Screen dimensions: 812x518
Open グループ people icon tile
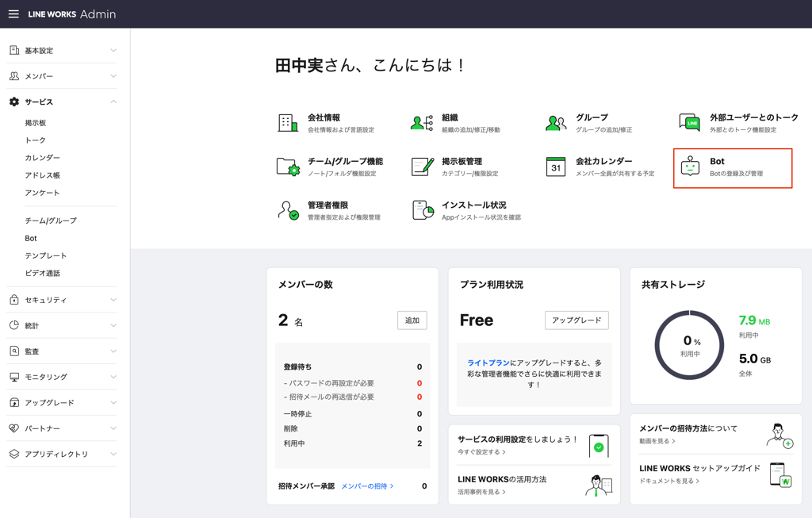point(556,123)
